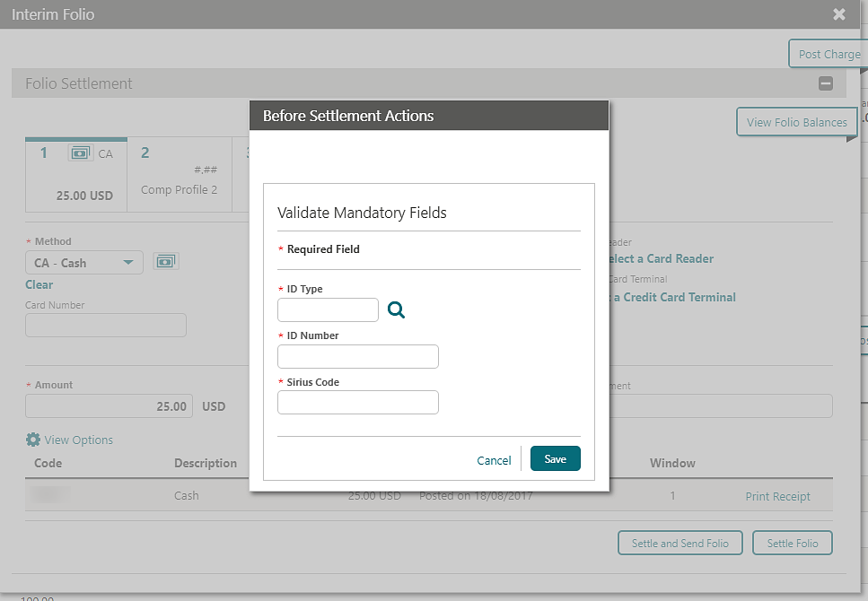
Task: Click the Post Charge button
Action: tap(829, 54)
